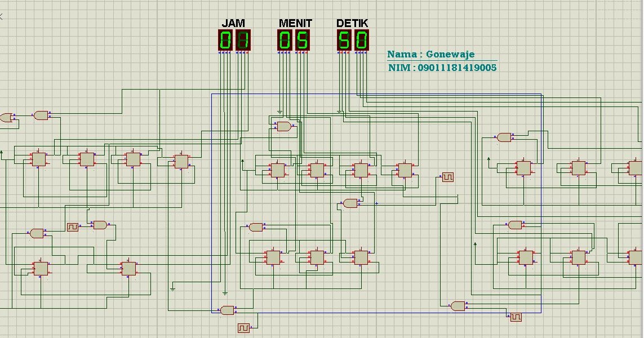The image size is (644, 338).
Task: Select the MENIT tens-digit display showing 0
Action: click(284, 40)
